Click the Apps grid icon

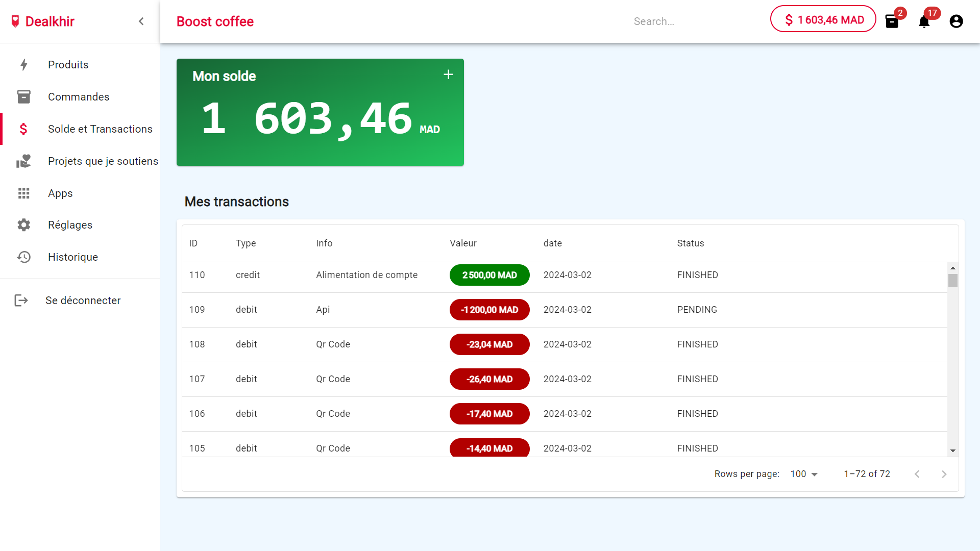(23, 193)
